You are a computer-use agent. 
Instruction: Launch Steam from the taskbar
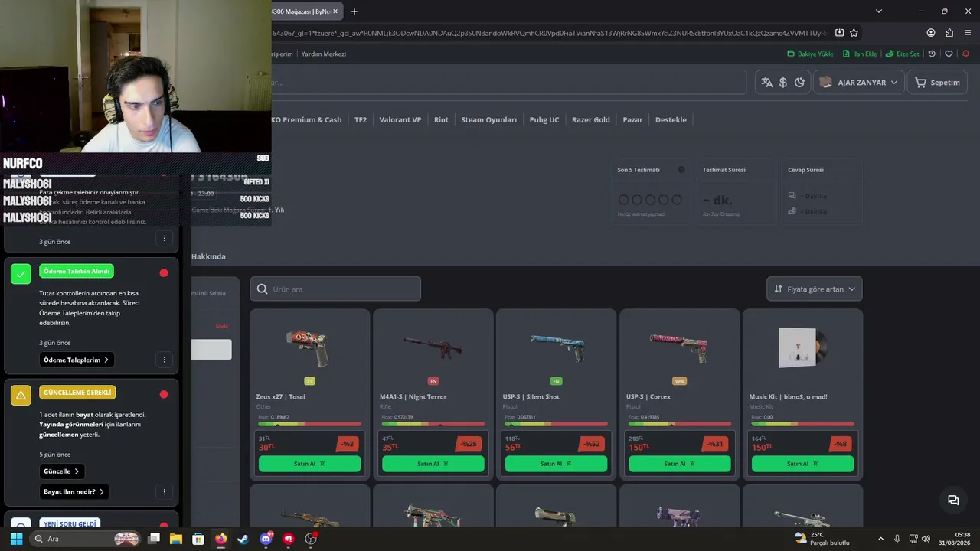243,539
